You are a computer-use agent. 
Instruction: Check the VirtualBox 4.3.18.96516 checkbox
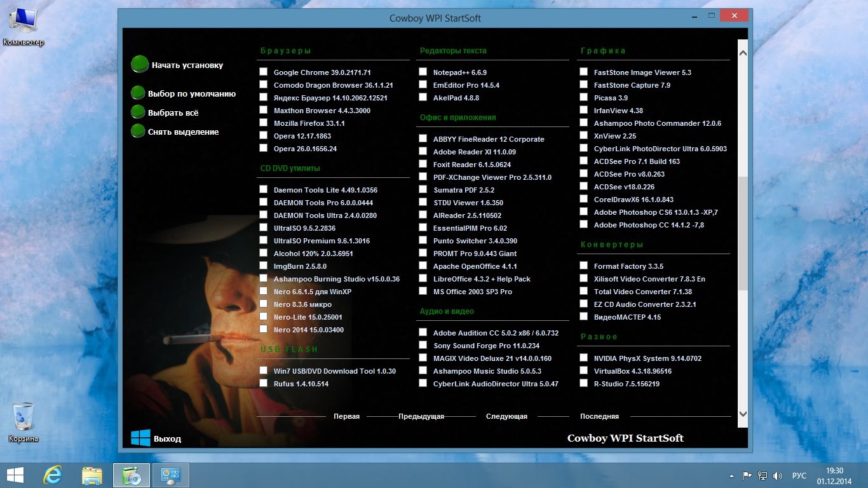(584, 370)
